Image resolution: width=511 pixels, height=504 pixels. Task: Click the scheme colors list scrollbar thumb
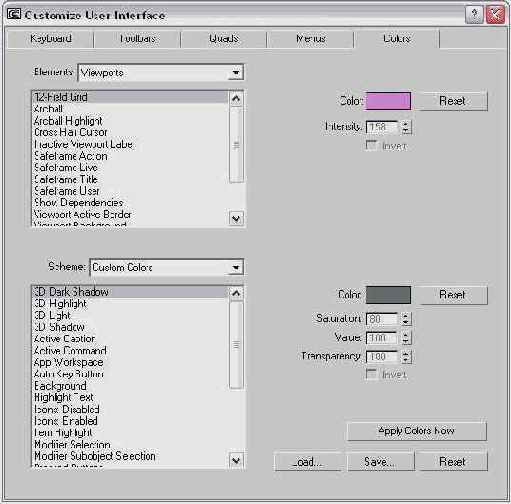click(x=236, y=345)
